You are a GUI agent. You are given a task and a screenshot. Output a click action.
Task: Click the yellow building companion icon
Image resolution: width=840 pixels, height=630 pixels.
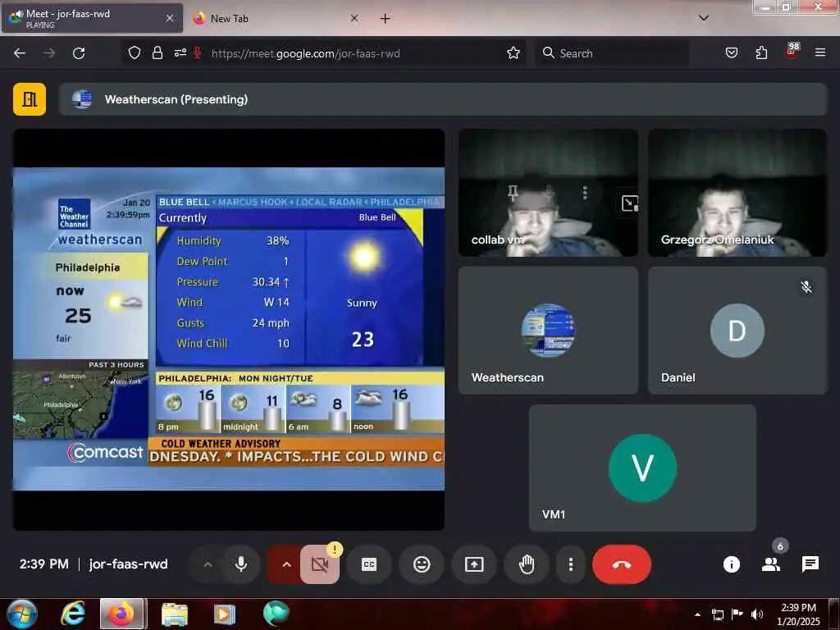coord(30,99)
